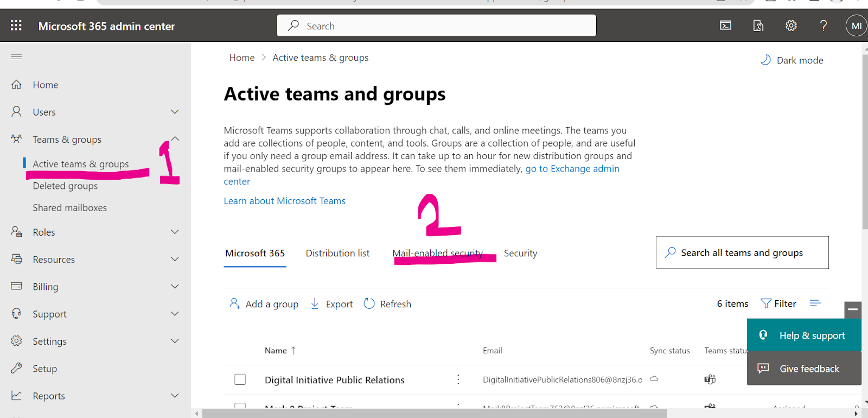Click the Support headset icon in sidebar
The width and height of the screenshot is (868, 418).
tap(17, 314)
